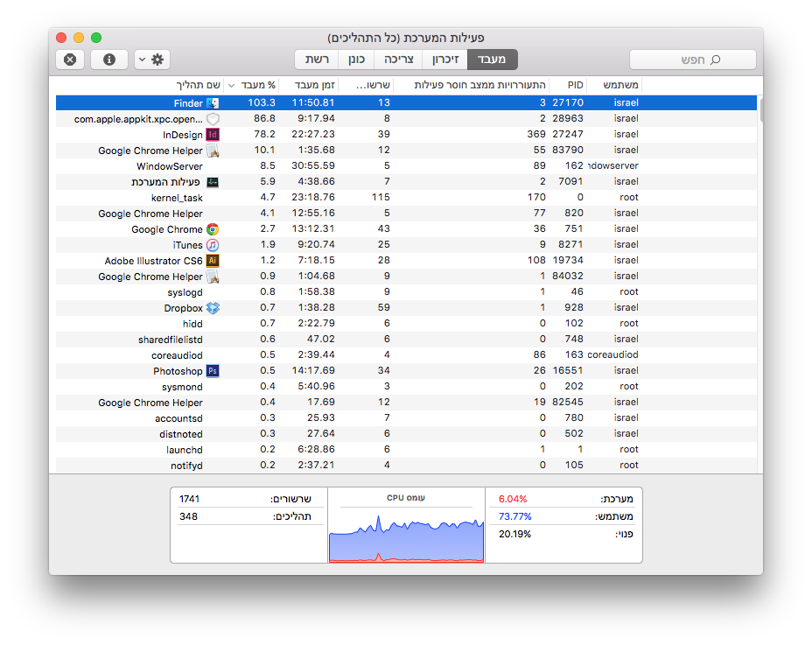Viewport: 812px width, 645px height.
Task: Select the sysmond process row
Action: pyautogui.click(x=406, y=387)
